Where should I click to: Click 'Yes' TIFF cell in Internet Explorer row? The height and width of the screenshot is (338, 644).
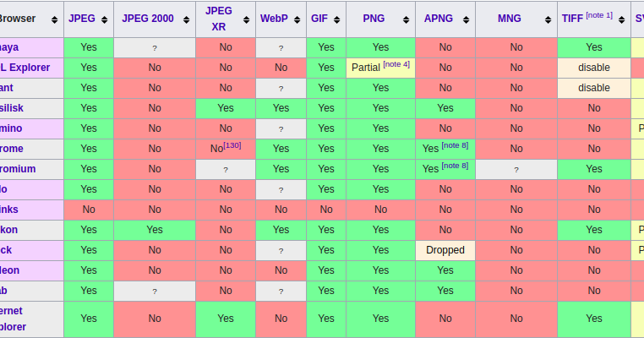click(x=594, y=319)
